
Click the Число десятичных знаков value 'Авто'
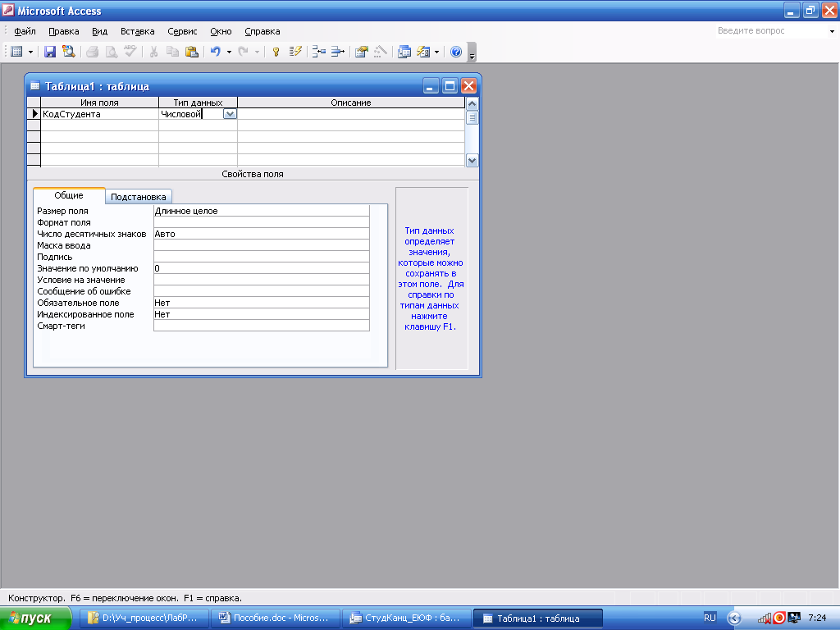tap(262, 234)
